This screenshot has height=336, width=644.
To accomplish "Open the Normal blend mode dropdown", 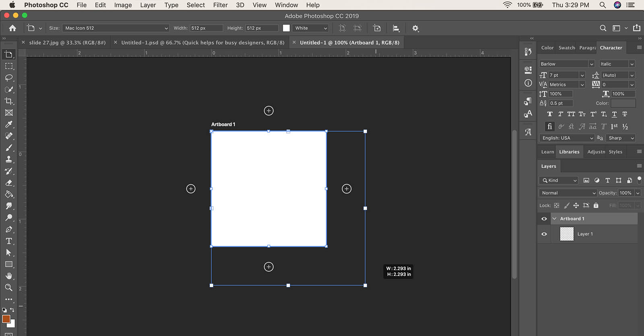I will point(568,193).
